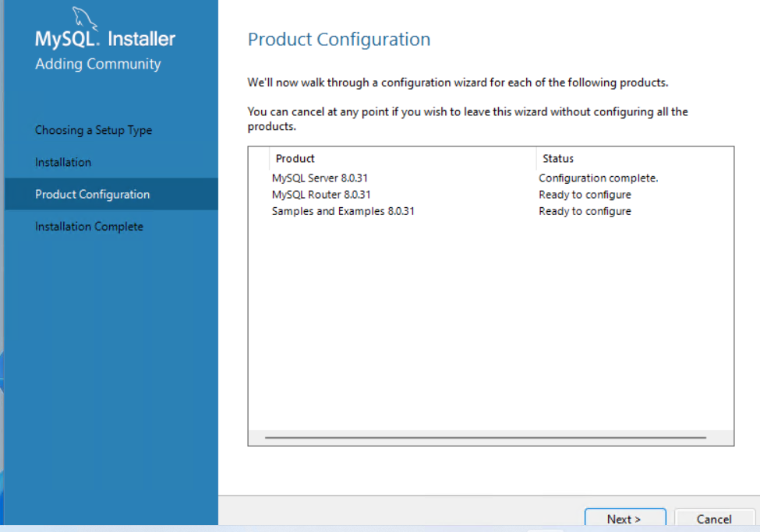Cancel the configuration wizard
Image resolution: width=760 pixels, height=532 pixels.
click(x=713, y=519)
